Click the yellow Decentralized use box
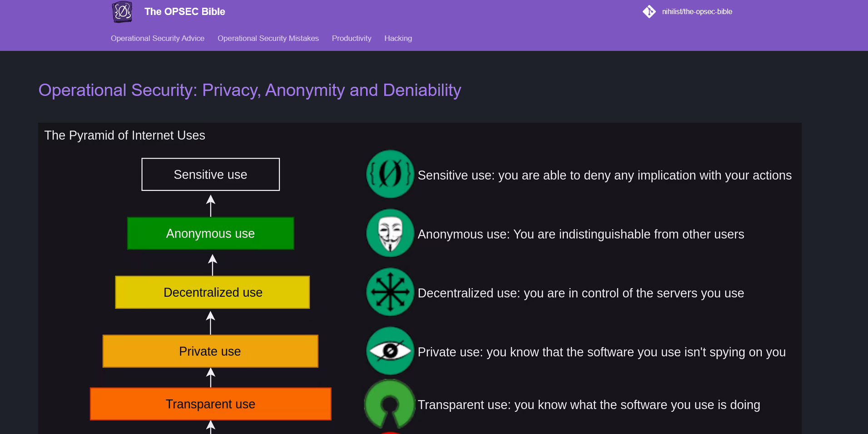The width and height of the screenshot is (868, 434). (213, 292)
